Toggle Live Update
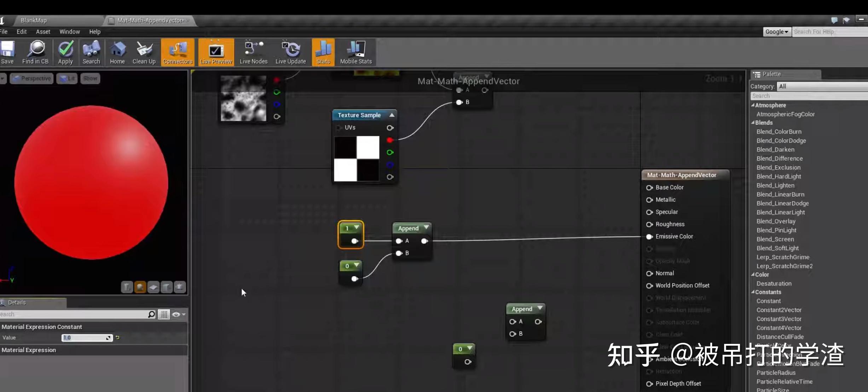The width and height of the screenshot is (868, 392). 290,52
